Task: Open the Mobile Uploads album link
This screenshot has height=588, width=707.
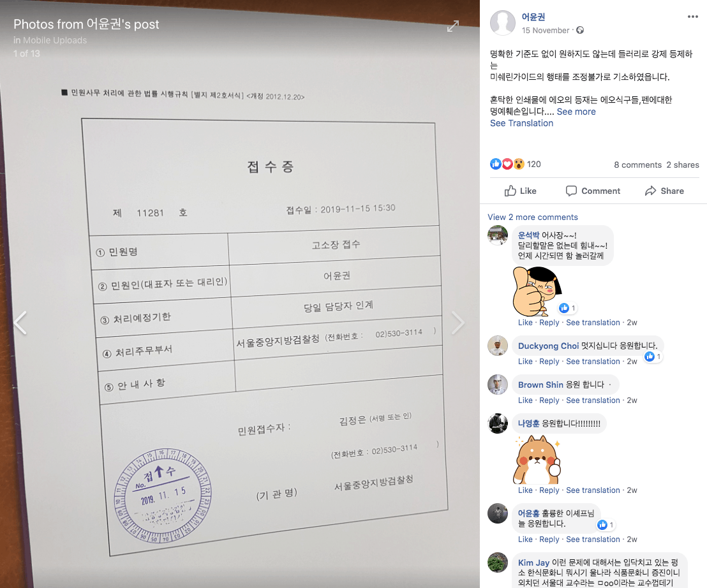Action: (55, 40)
